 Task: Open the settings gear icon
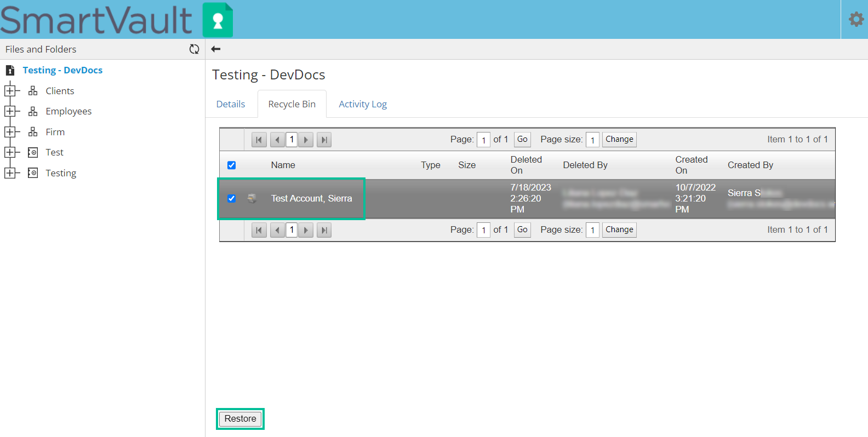(x=856, y=20)
